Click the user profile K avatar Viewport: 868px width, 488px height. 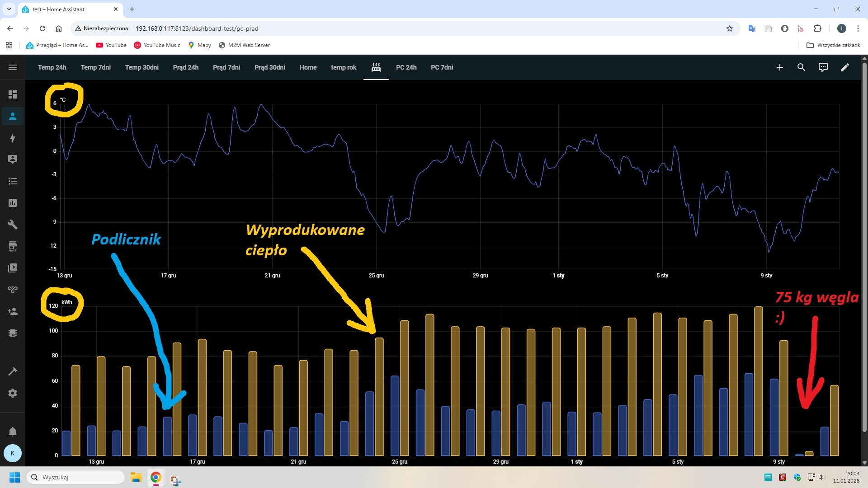point(13,453)
